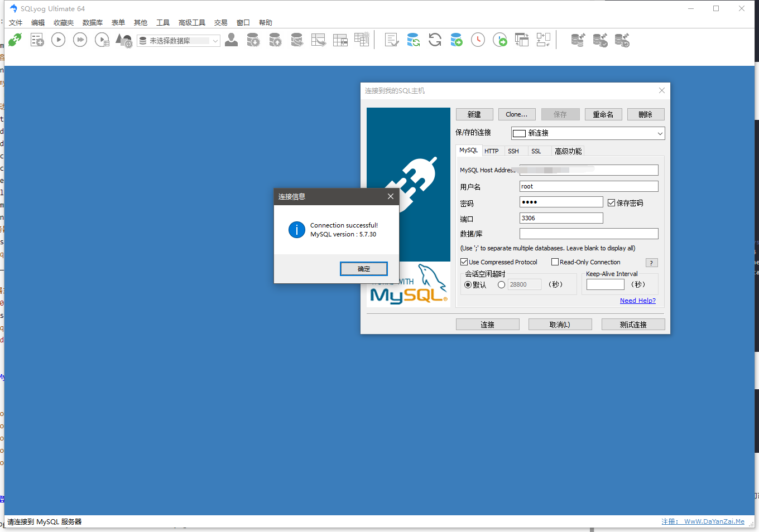The width and height of the screenshot is (759, 532).
Task: Click the 测试连接 button
Action: coord(633,325)
